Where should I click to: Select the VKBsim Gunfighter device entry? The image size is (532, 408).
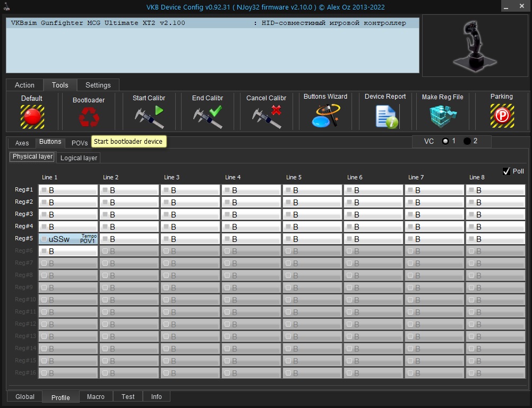pos(212,23)
